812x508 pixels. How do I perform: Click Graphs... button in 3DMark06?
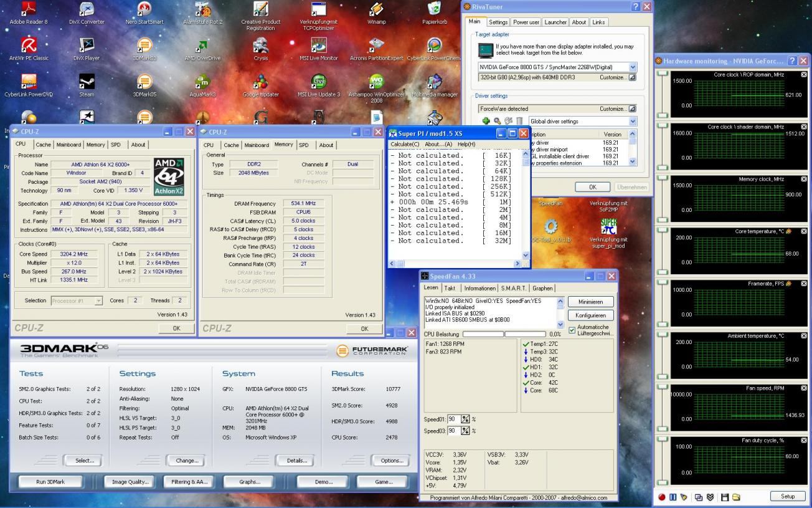[250, 482]
